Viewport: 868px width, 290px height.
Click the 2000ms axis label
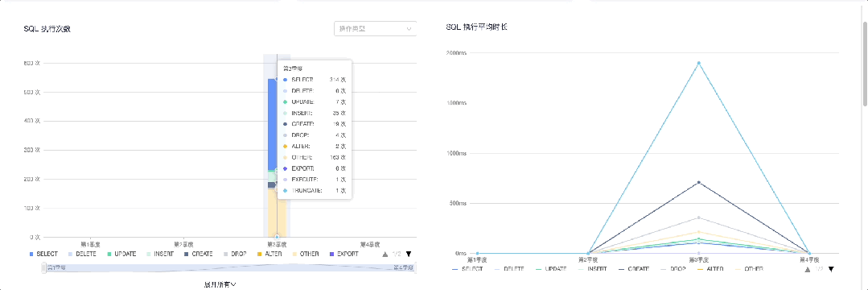[457, 52]
